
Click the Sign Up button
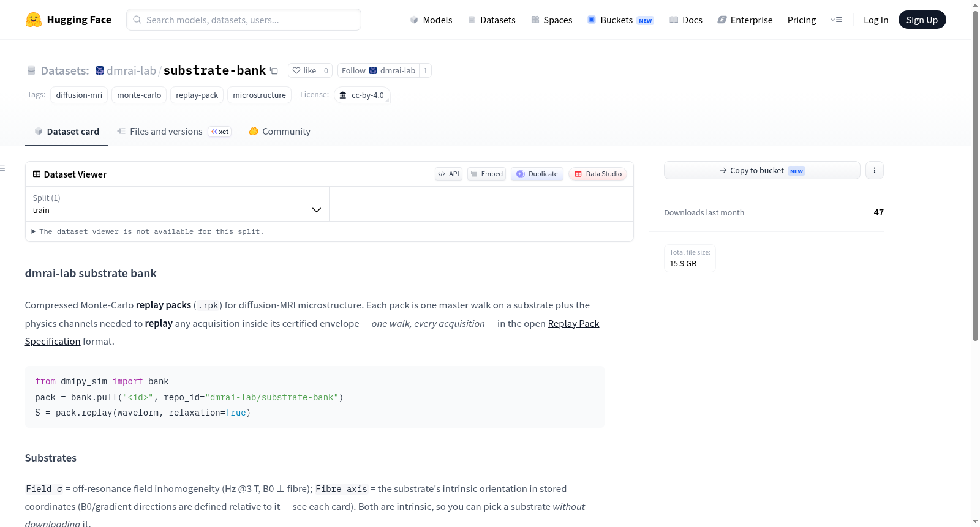922,20
